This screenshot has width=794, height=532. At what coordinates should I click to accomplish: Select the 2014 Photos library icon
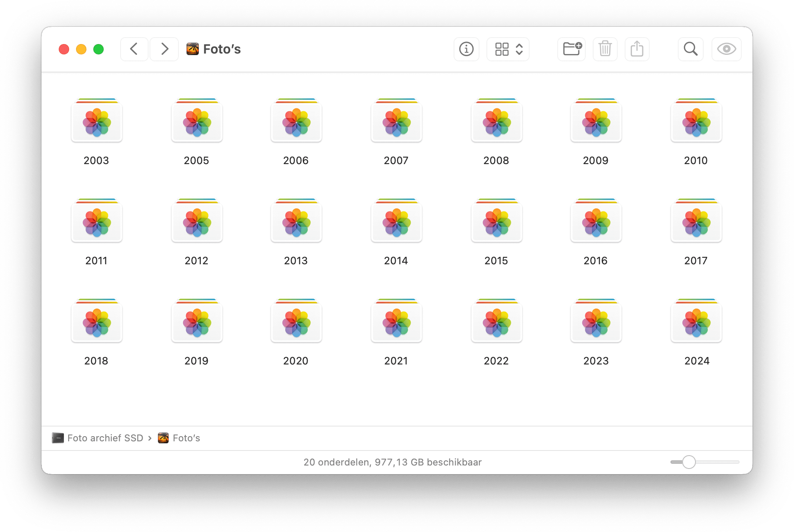click(397, 221)
